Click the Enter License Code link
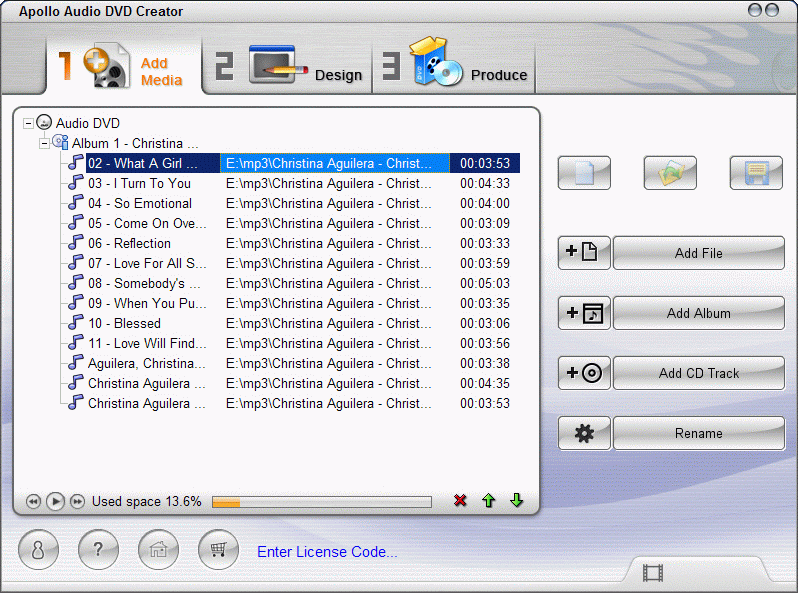Screen dimensions: 798x593 coord(327,552)
